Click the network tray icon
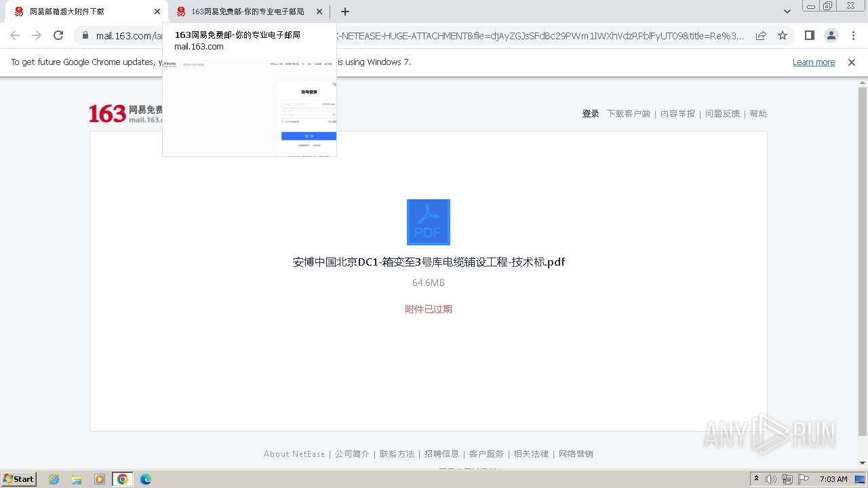Image resolution: width=868 pixels, height=488 pixels. (787, 479)
